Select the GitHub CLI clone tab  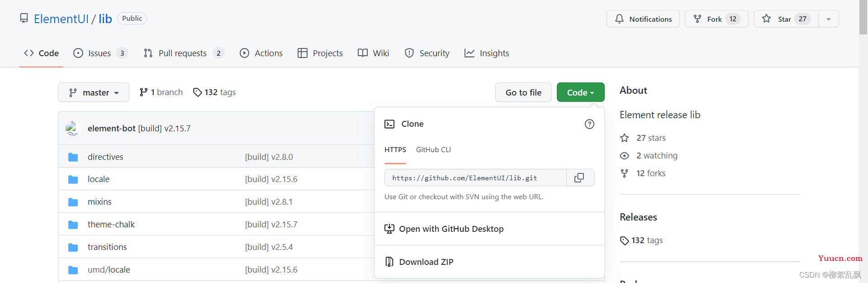433,149
